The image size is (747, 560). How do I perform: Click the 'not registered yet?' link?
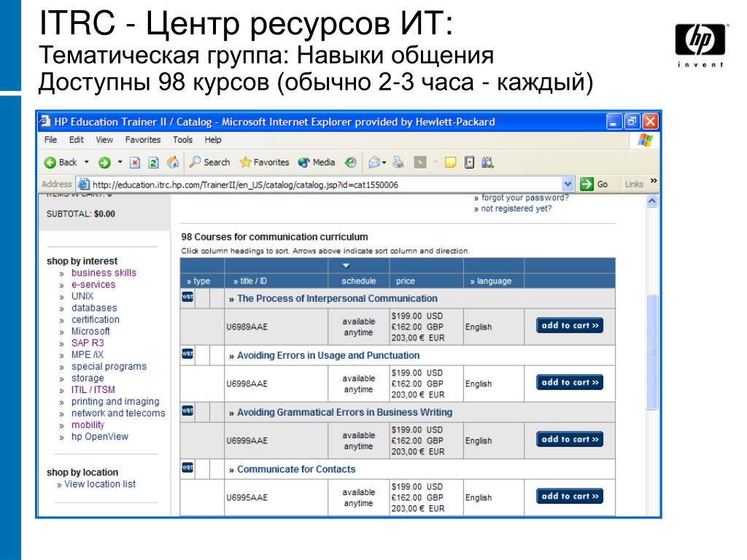click(516, 209)
